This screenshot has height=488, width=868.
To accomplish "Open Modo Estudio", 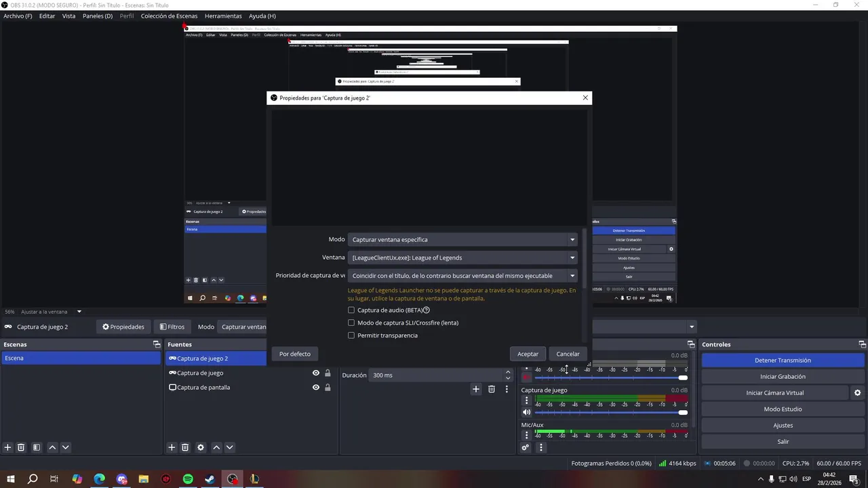I will 783,409.
